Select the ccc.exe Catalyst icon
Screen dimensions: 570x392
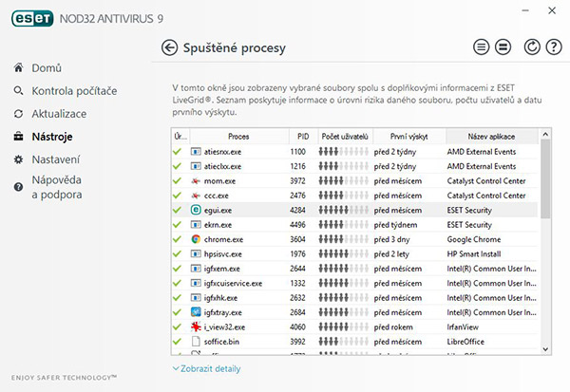click(x=196, y=196)
